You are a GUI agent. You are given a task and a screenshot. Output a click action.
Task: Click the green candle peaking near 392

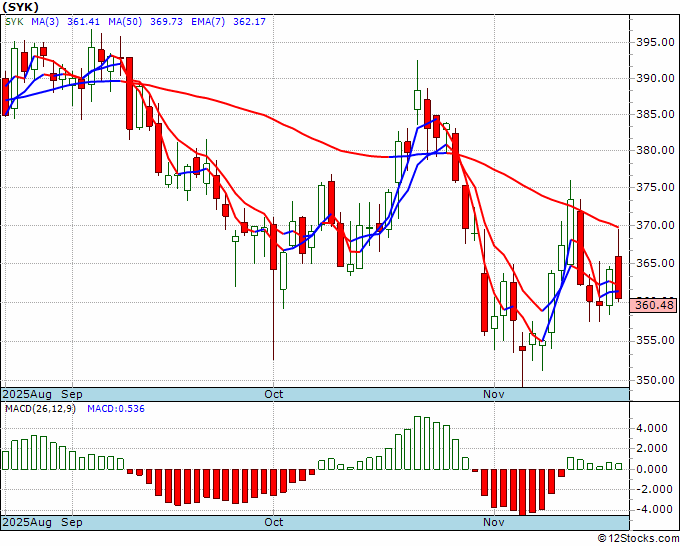tap(417, 100)
